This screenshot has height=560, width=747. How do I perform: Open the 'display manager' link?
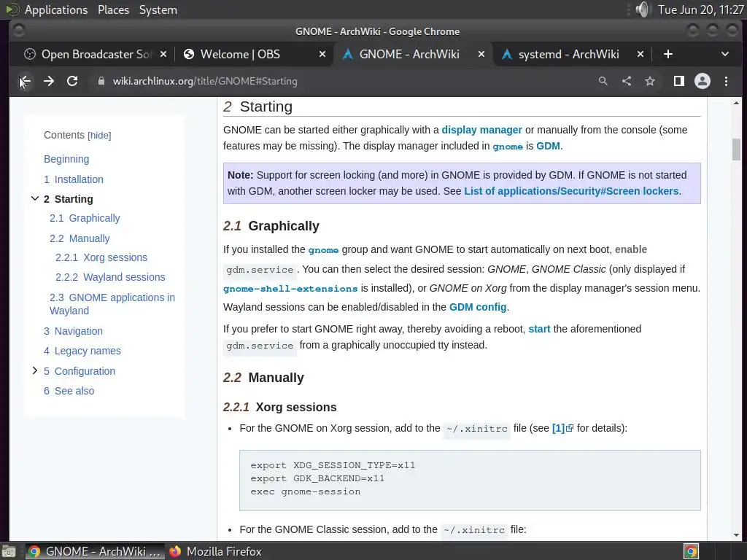pos(481,130)
